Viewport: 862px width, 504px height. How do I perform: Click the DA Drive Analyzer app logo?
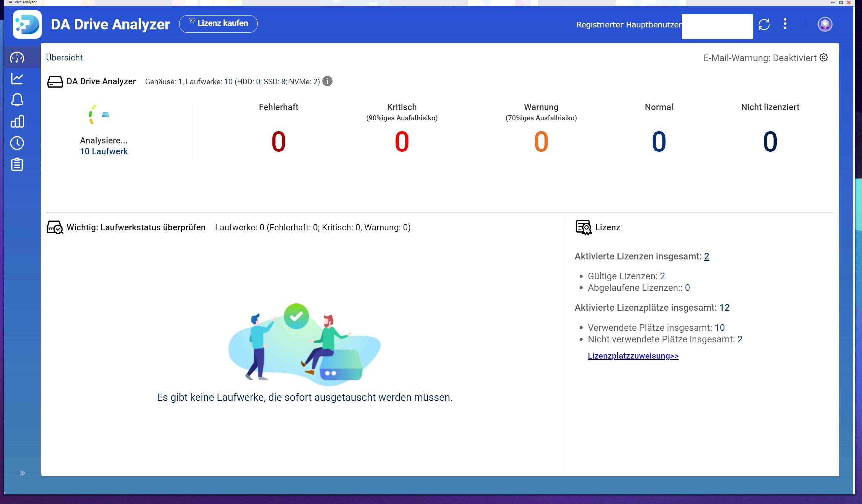[27, 24]
